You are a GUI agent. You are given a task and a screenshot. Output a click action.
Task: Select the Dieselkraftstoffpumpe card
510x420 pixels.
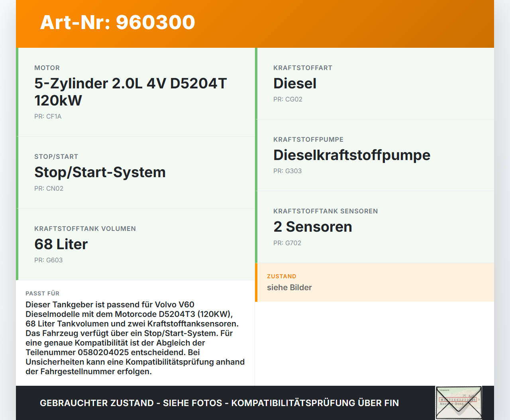[375, 155]
